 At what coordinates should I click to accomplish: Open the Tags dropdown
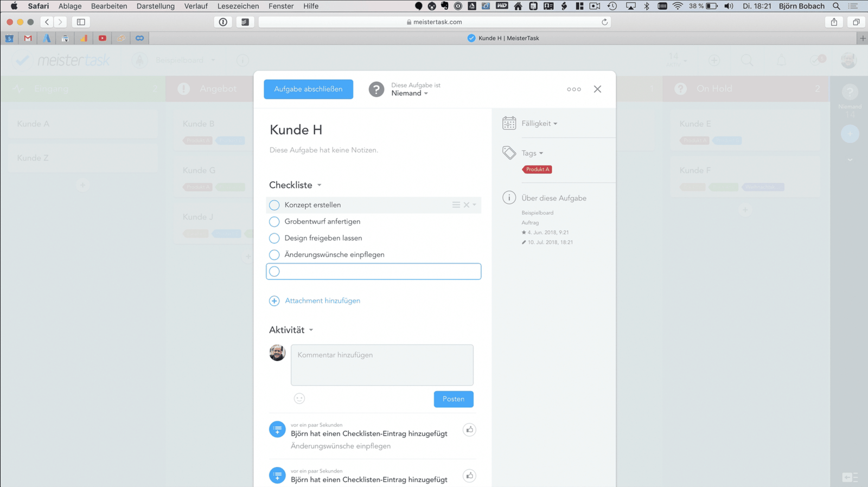pyautogui.click(x=532, y=153)
